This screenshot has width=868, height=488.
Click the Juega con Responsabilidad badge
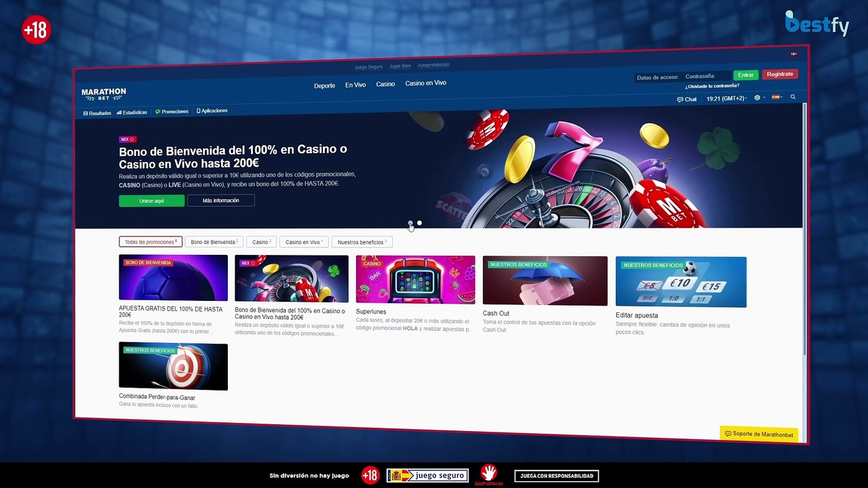pyautogui.click(x=557, y=476)
